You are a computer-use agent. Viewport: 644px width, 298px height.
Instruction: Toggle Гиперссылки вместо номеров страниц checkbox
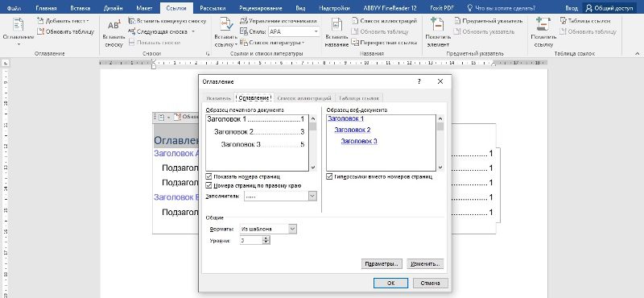click(329, 176)
